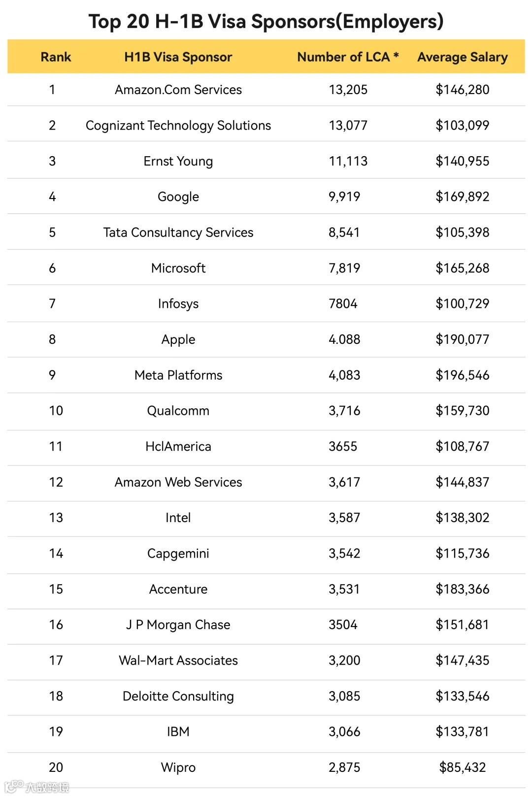Select J P Morgan Chase entry
Screen dimensions: 532x797
[178, 625]
